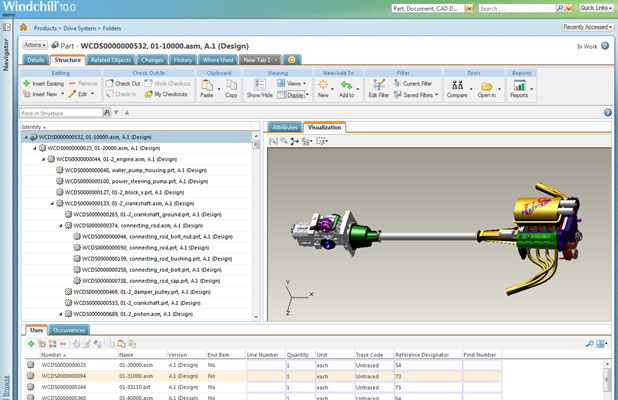The width and height of the screenshot is (618, 400).
Task: Click the Insert Existing icon
Action: (27, 83)
